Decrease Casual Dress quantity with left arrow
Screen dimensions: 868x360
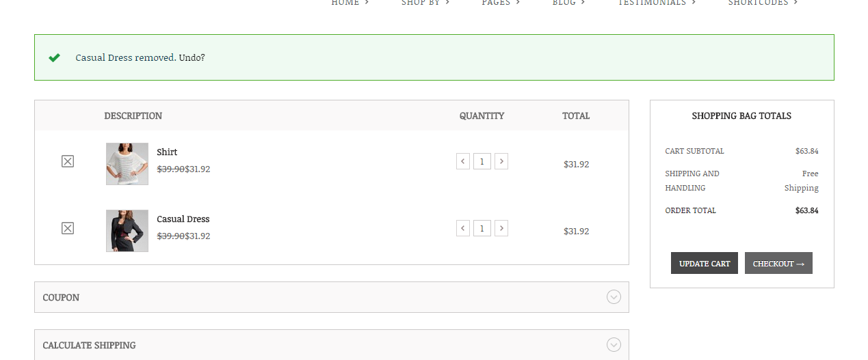(463, 228)
